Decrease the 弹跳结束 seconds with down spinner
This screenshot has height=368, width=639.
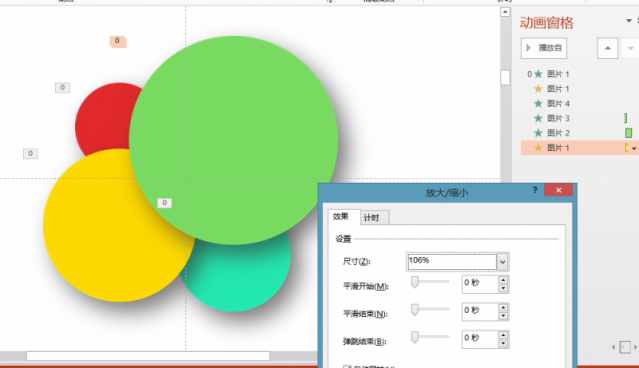[x=503, y=344]
